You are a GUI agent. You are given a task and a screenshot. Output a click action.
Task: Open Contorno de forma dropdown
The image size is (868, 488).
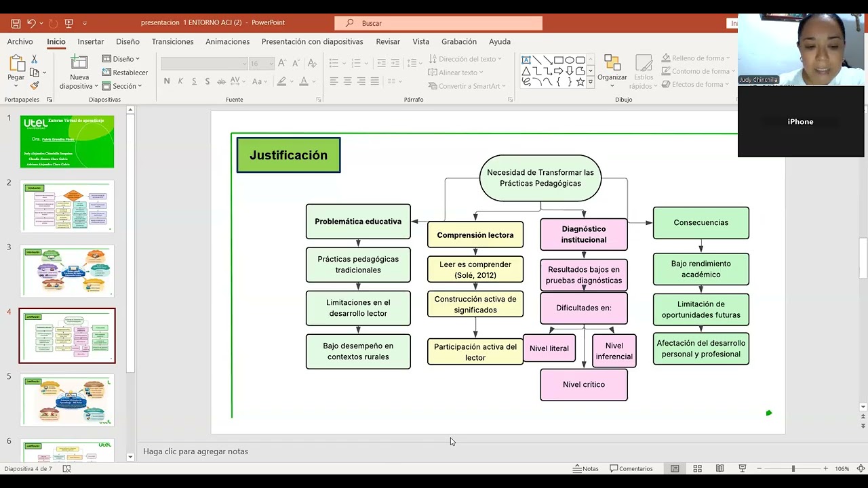tap(699, 71)
